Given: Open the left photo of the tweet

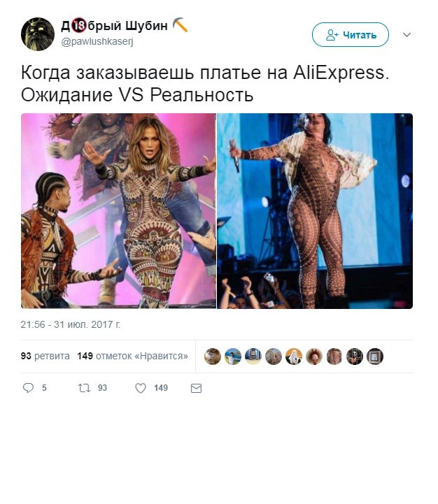Looking at the screenshot, I should pos(118,211).
